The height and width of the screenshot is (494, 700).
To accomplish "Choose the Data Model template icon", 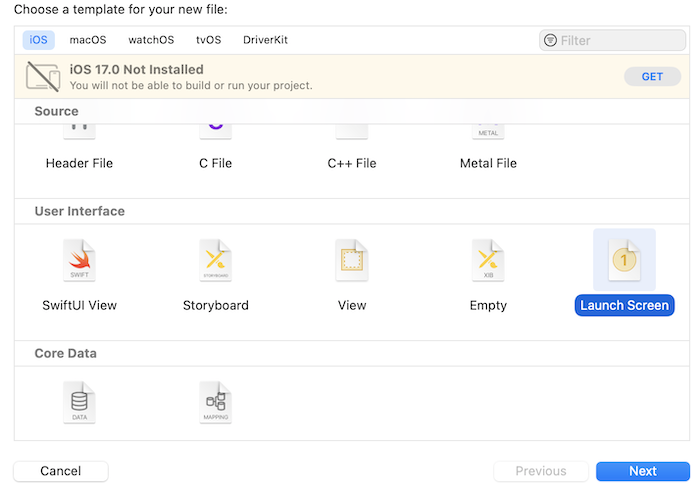I will coord(80,402).
